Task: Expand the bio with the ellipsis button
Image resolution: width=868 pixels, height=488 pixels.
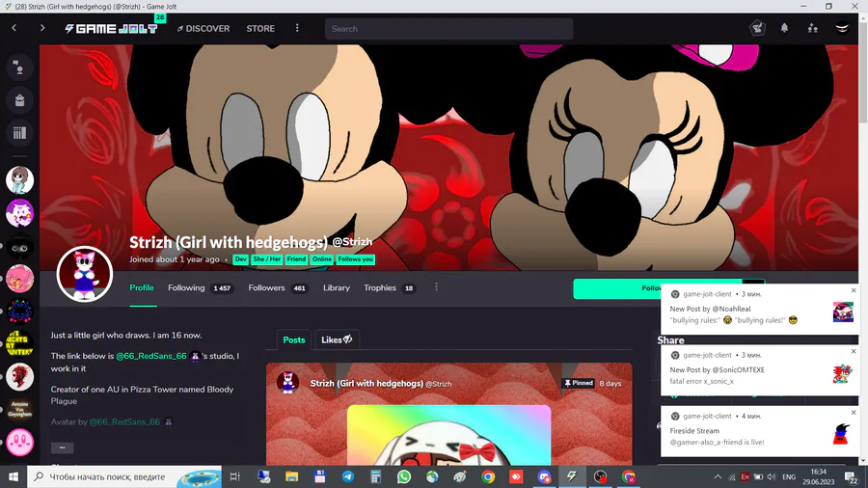Action: click(62, 447)
